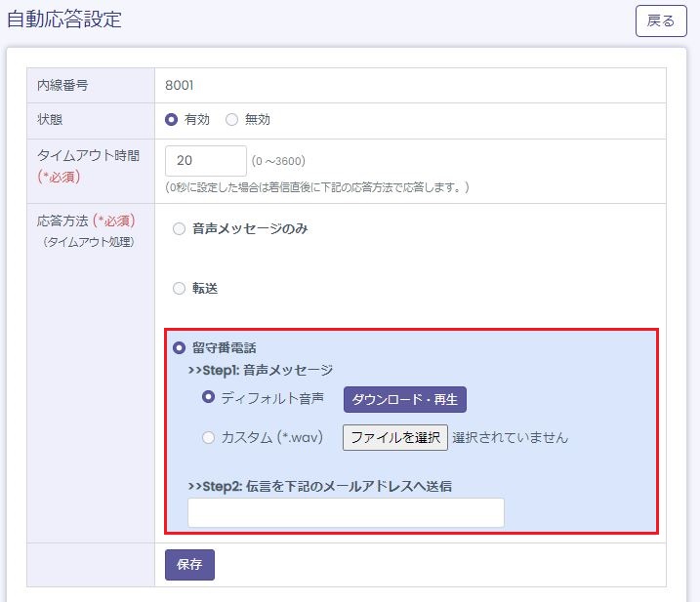Choose 音声メッセージのみ response method
Image resolution: width=700 pixels, height=602 pixels.
pyautogui.click(x=179, y=229)
